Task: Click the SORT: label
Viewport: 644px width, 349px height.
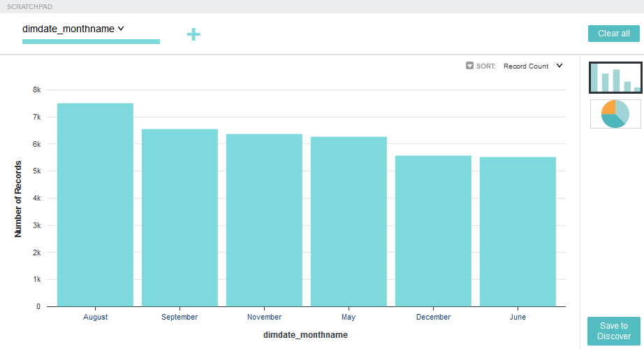Action: tap(486, 66)
